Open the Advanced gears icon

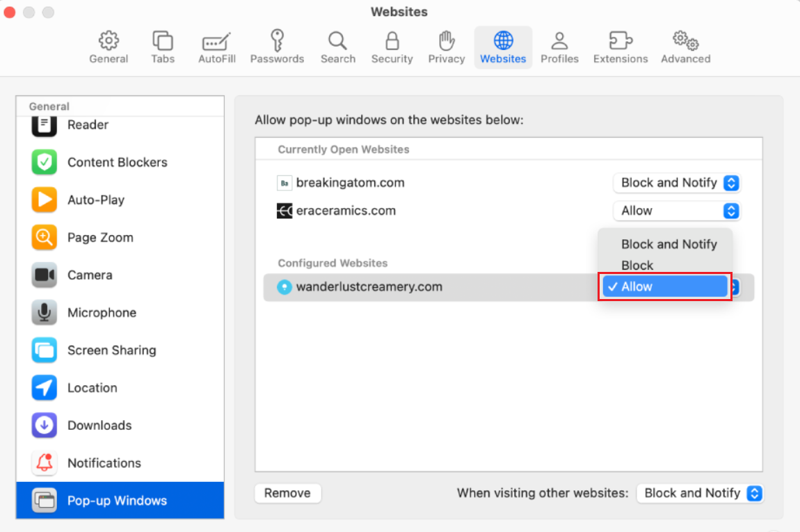[685, 40]
